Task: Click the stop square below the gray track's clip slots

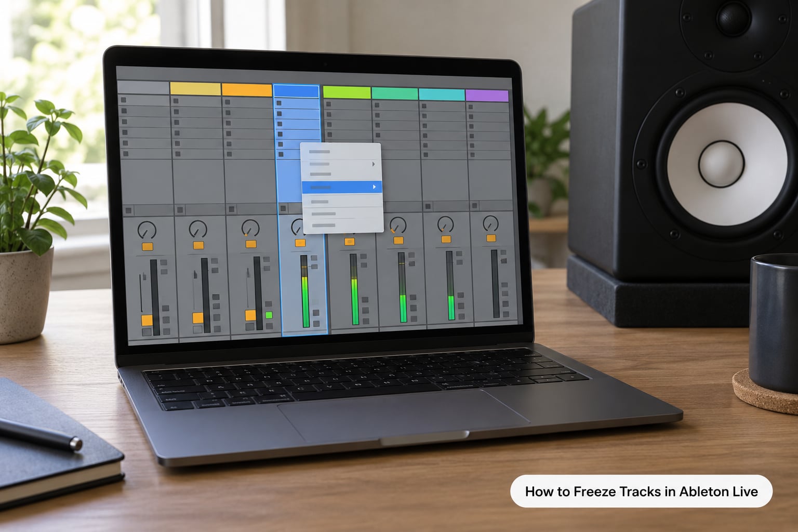Action: point(129,210)
